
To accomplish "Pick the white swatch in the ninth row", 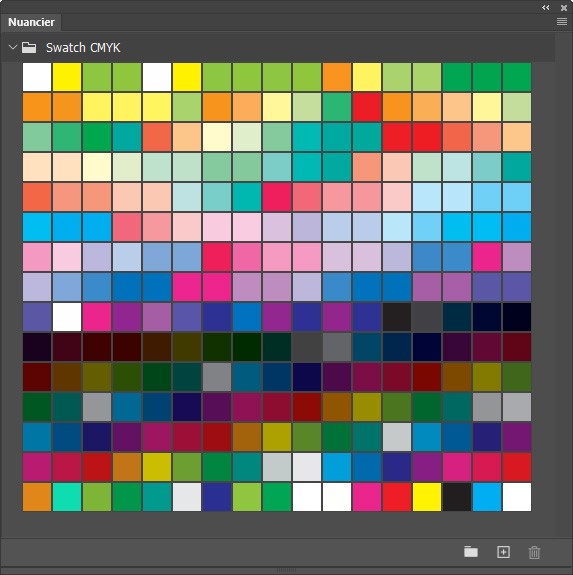I will (x=67, y=317).
